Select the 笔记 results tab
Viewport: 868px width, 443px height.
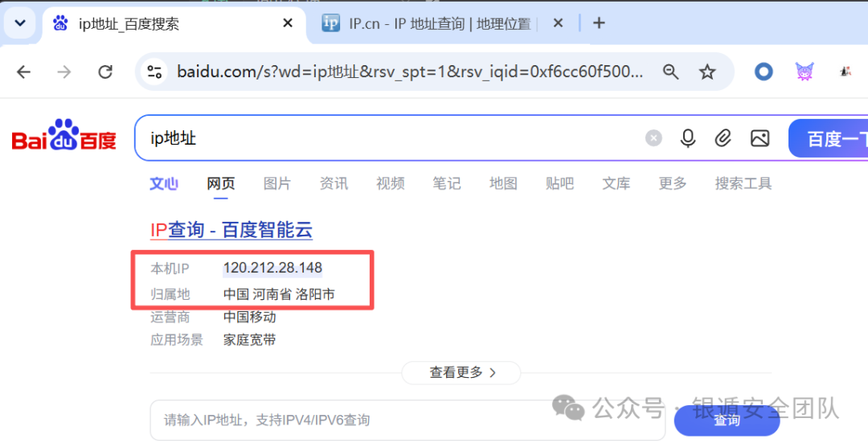click(447, 183)
